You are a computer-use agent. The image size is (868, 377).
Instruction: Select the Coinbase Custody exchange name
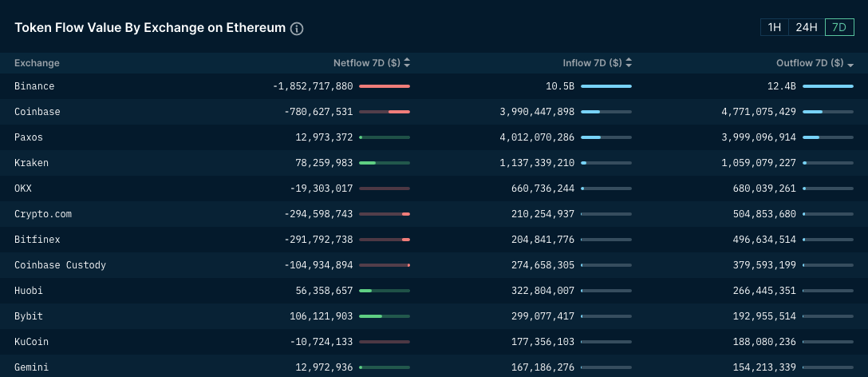coord(60,265)
